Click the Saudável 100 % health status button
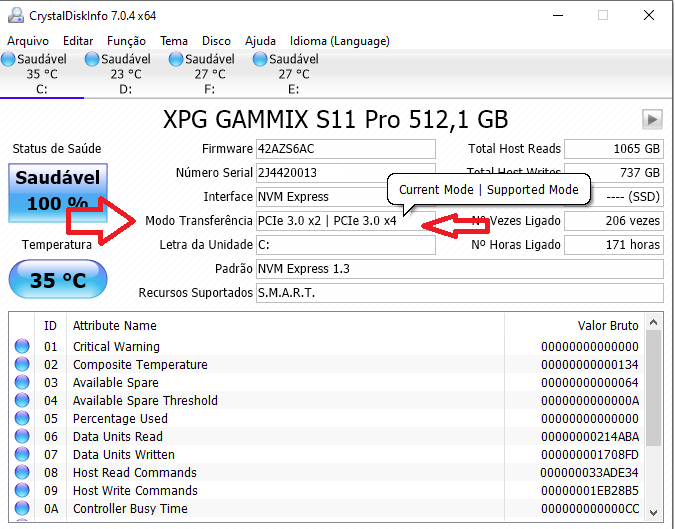675x529 pixels. click(x=58, y=192)
